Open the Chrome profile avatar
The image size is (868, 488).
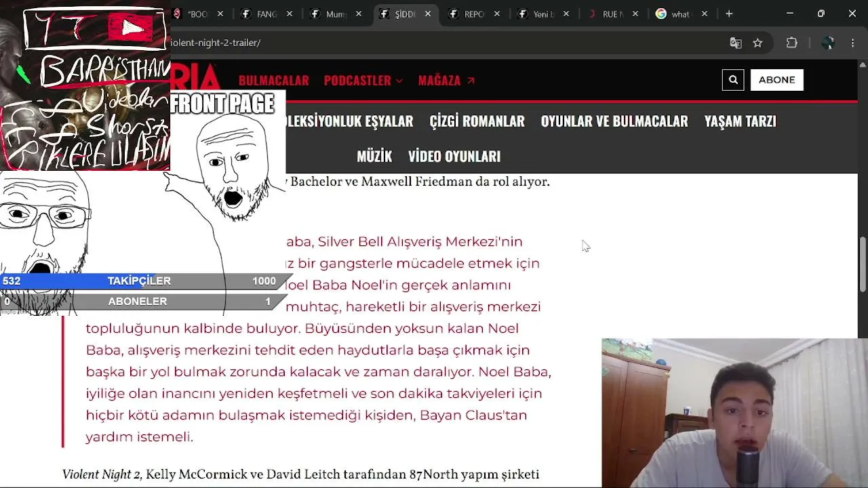point(827,43)
